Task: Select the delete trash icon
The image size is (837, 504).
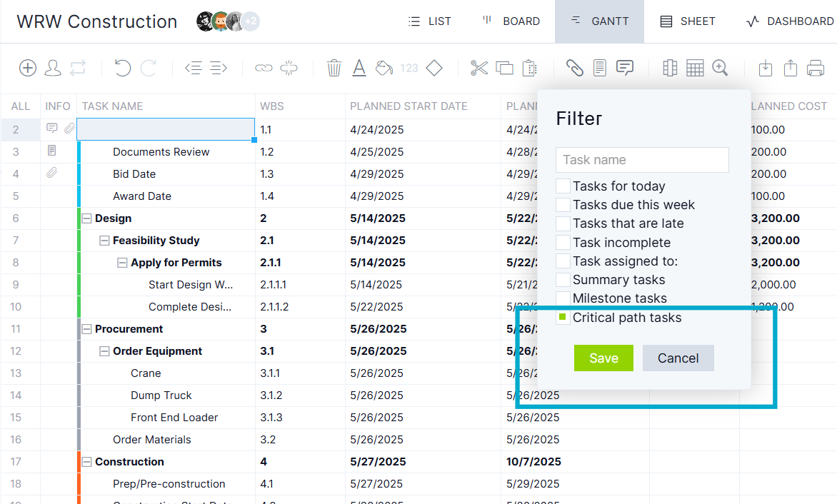Action: [334, 68]
